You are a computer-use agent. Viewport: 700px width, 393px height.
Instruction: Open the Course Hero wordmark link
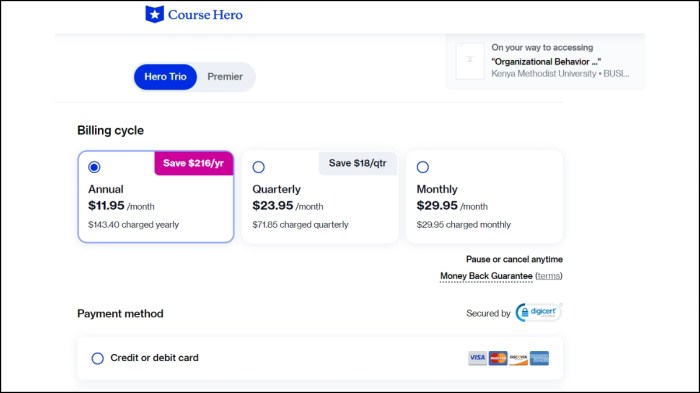(205, 15)
